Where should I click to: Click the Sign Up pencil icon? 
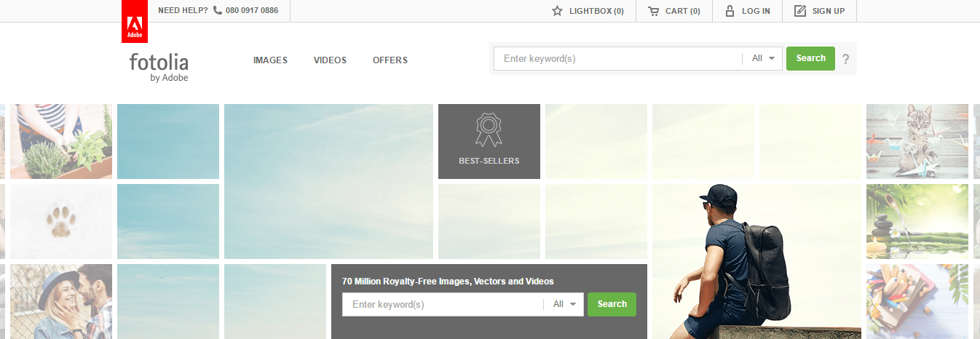[800, 11]
